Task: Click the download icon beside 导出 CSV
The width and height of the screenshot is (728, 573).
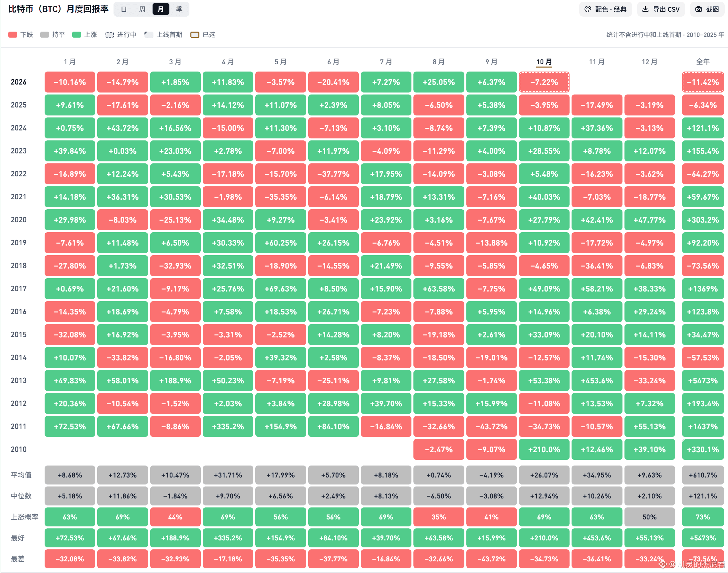Action: pyautogui.click(x=645, y=9)
